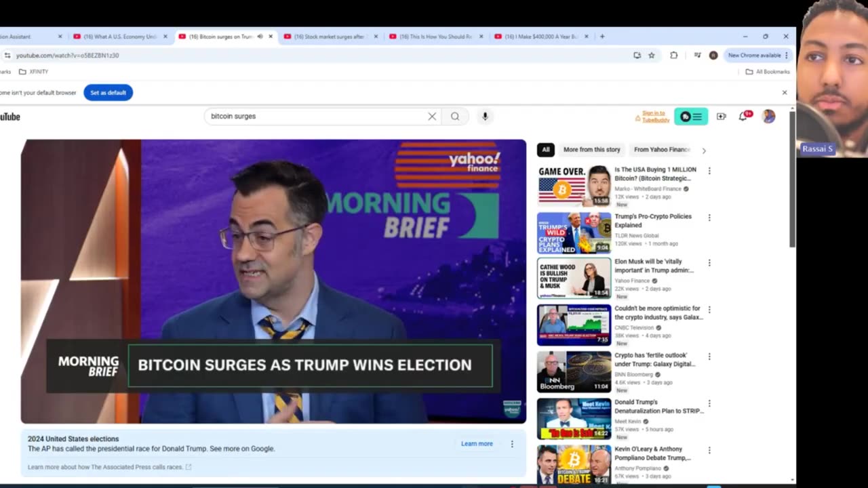
Task: Switch to the What A U.S. Economy tab
Action: (x=120, y=37)
